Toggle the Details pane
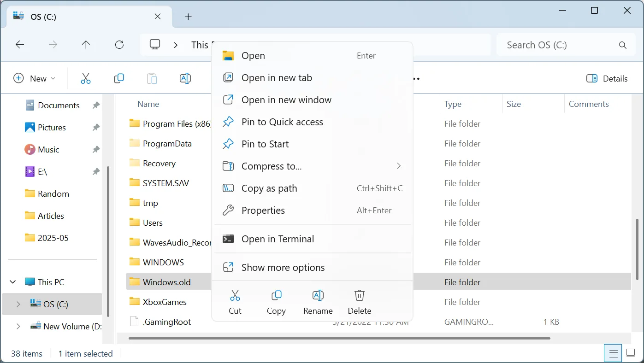This screenshot has height=363, width=644. click(x=607, y=78)
